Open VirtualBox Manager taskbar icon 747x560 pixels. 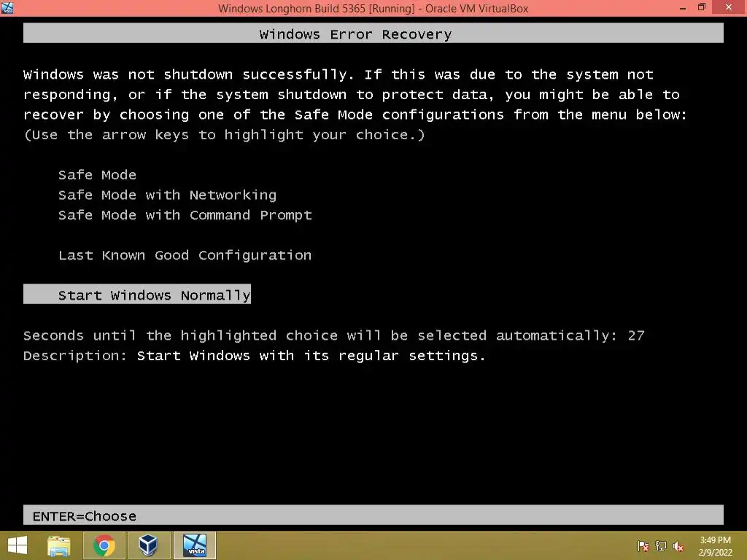[x=148, y=545]
